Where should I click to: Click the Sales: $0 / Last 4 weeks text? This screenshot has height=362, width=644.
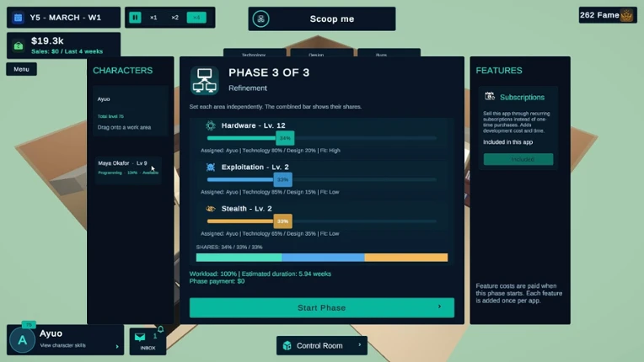[67, 51]
